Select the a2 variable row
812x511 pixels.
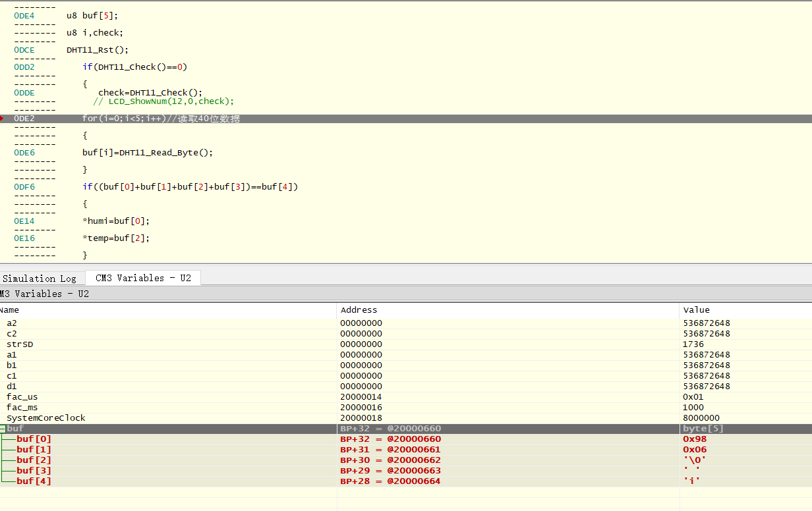[x=406, y=323]
